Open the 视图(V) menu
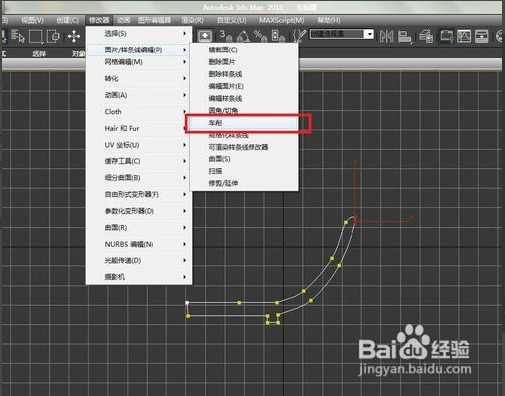Screen dimensions: 505x396 pyautogui.click(x=32, y=20)
